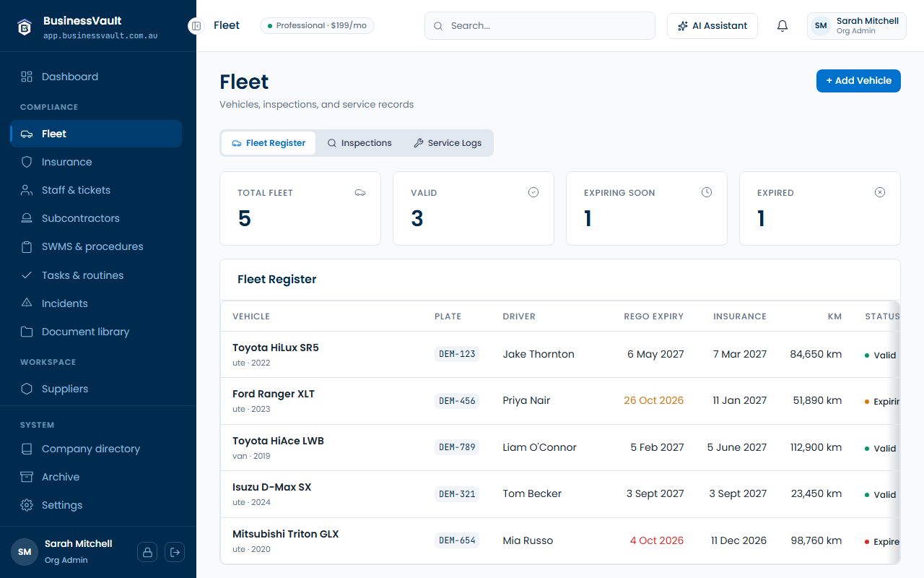This screenshot has width=924, height=578.
Task: Click the Expired summary card
Action: point(820,208)
